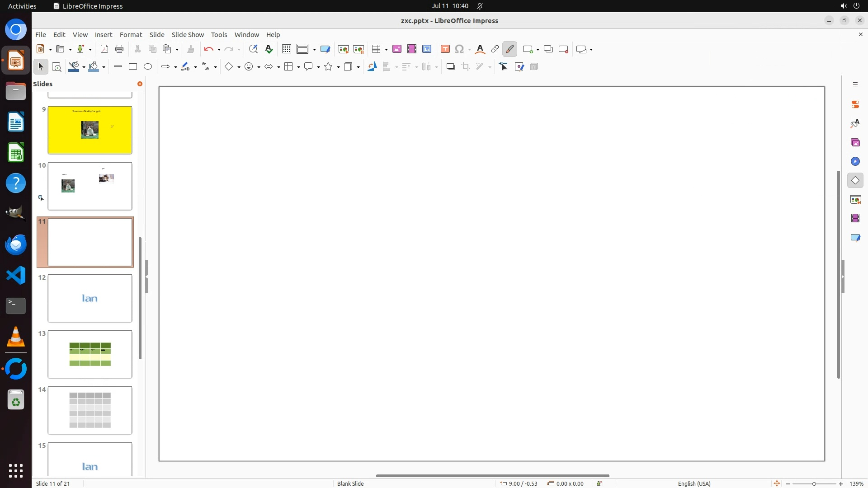The height and width of the screenshot is (488, 868).
Task: Click the zoom slider handle
Action: [814, 484]
